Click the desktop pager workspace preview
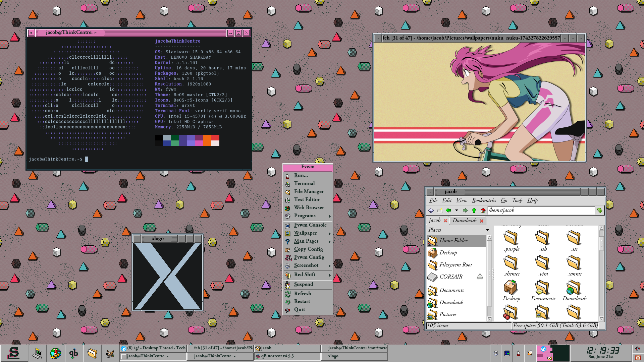 (x=553, y=353)
